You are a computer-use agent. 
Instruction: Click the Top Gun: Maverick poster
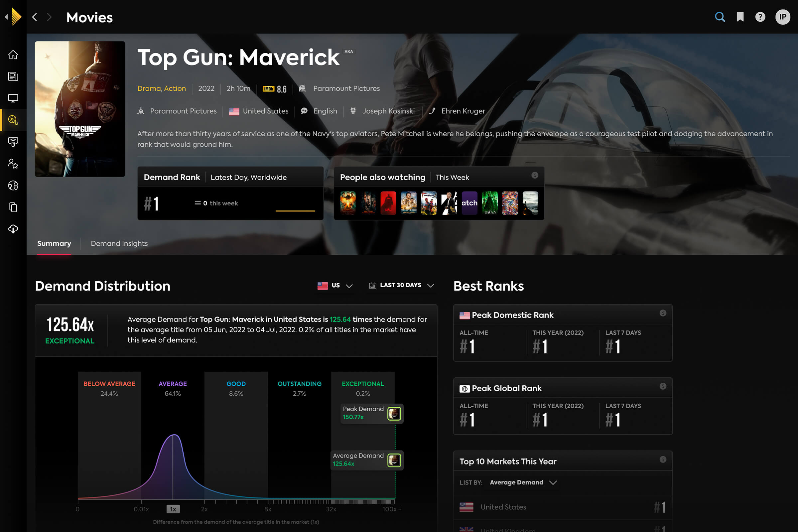click(x=80, y=109)
